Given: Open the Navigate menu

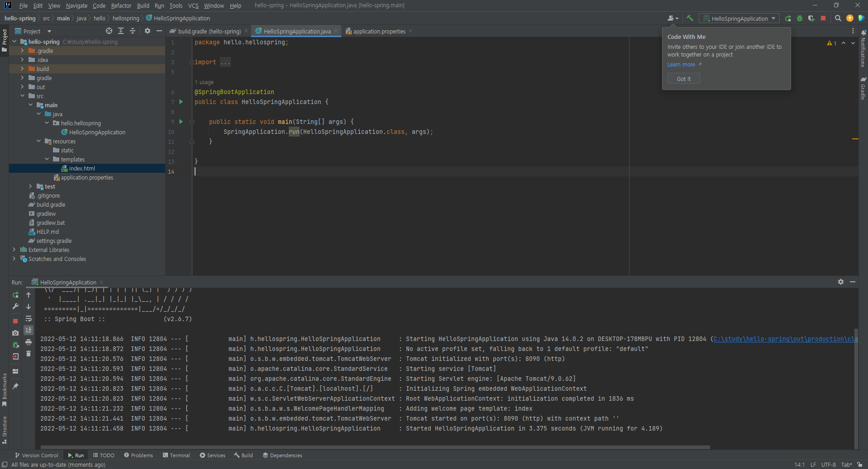Looking at the screenshot, I should pos(76,5).
